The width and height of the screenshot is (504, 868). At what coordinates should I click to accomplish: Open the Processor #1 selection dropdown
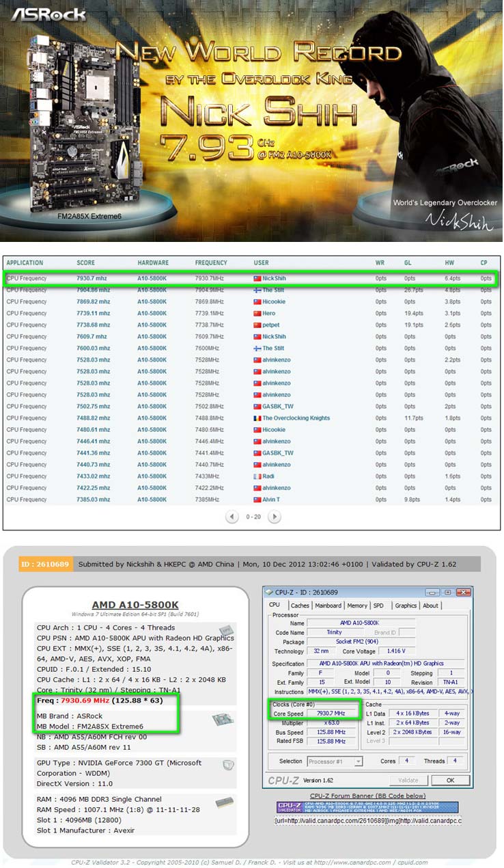[x=335, y=761]
